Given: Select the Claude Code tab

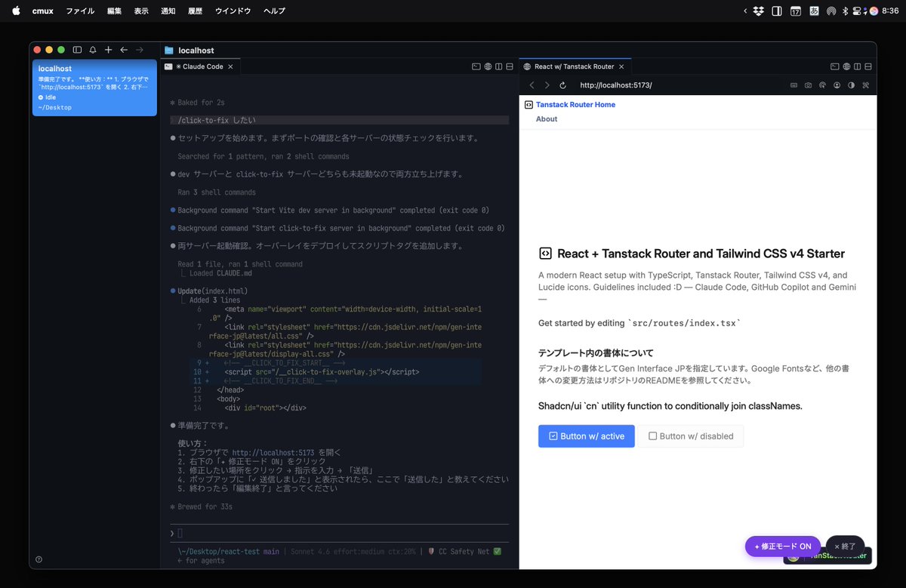Looking at the screenshot, I should tap(201, 66).
